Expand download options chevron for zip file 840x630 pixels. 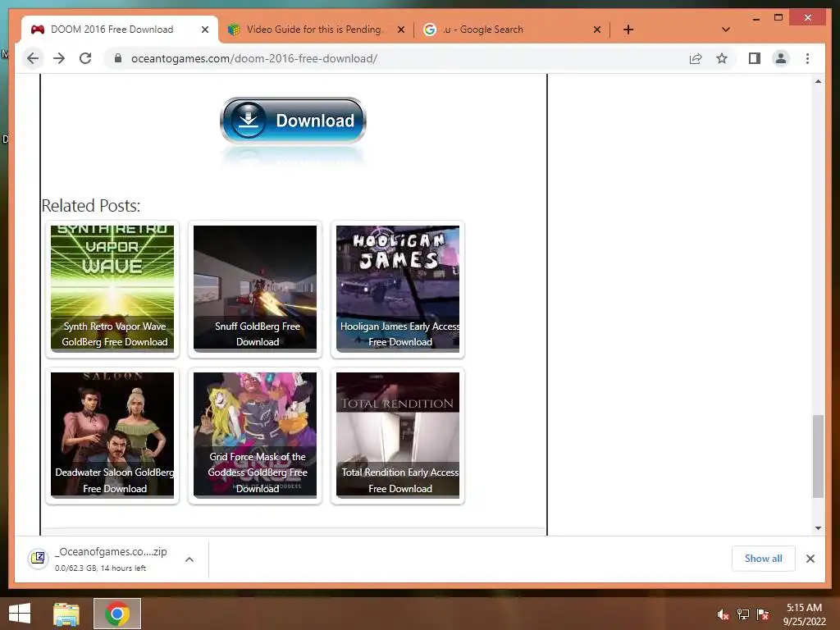coord(189,559)
